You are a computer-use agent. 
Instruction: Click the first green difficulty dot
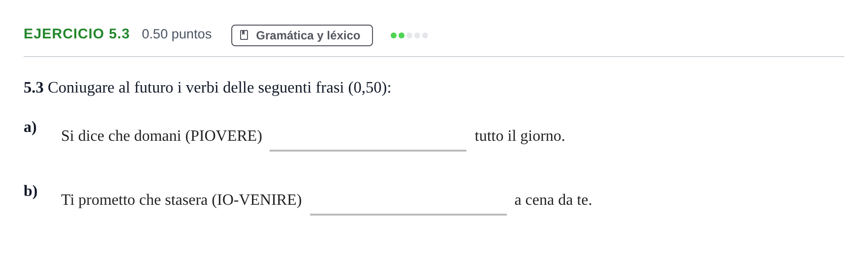(394, 35)
